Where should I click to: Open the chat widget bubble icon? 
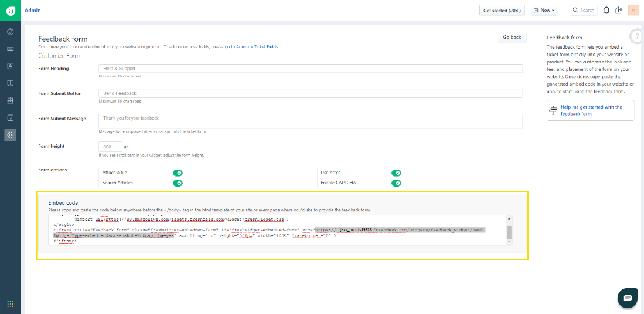627,298
